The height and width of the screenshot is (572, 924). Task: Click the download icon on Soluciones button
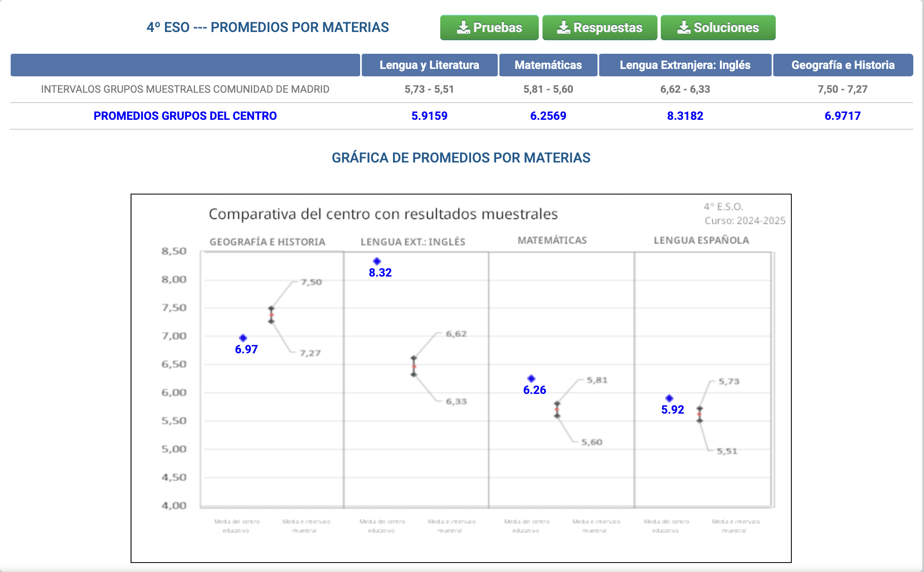tap(684, 27)
